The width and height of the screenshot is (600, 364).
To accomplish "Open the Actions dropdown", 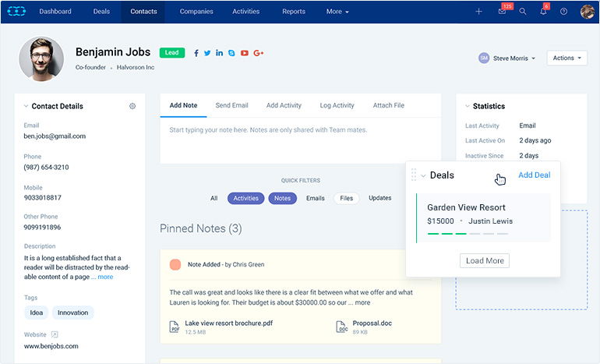I will [x=566, y=58].
